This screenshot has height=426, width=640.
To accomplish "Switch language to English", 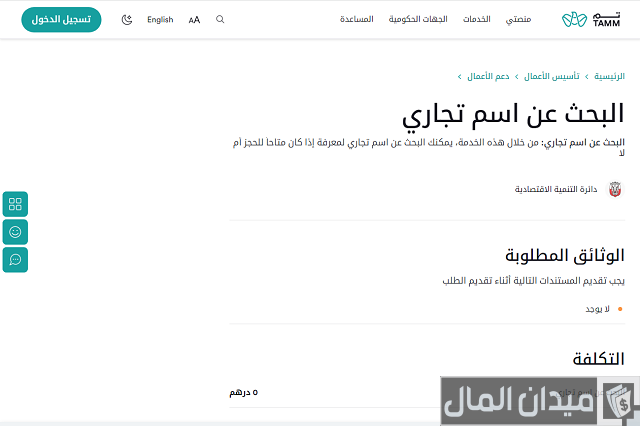I will [160, 20].
